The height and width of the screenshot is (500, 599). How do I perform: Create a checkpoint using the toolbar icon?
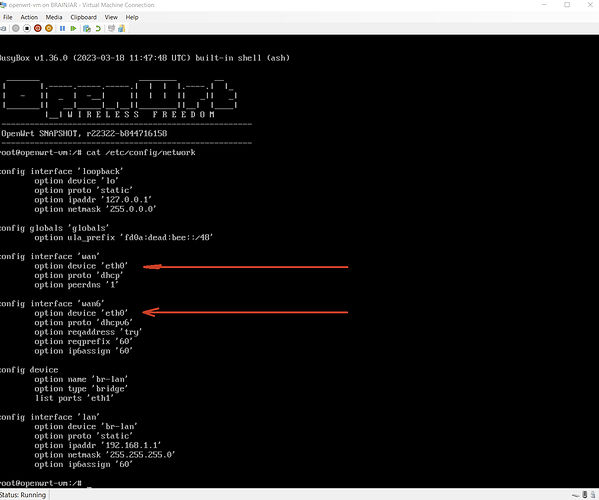click(87, 28)
